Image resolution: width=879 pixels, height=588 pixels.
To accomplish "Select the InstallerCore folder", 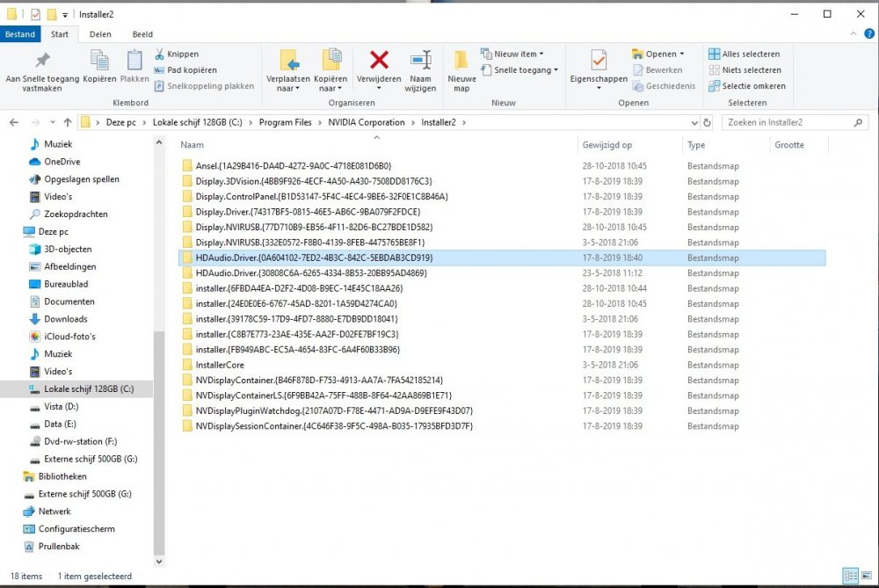I will point(502,365).
